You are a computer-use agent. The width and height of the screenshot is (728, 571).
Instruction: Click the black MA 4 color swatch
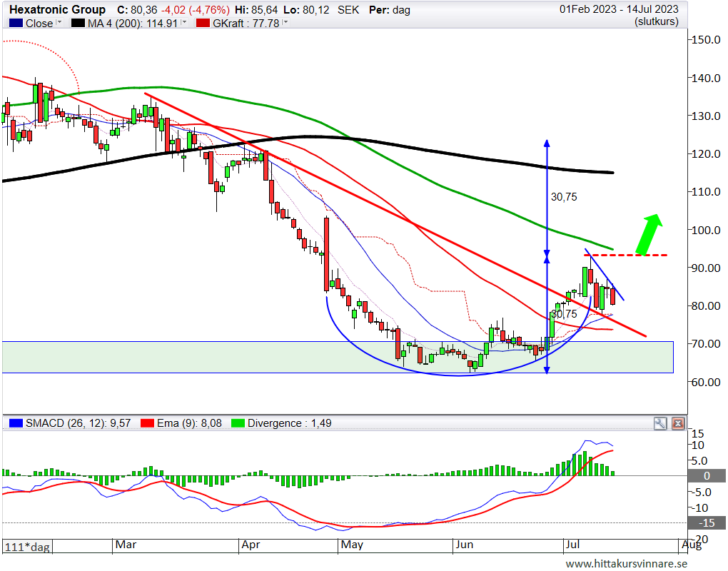click(x=78, y=24)
